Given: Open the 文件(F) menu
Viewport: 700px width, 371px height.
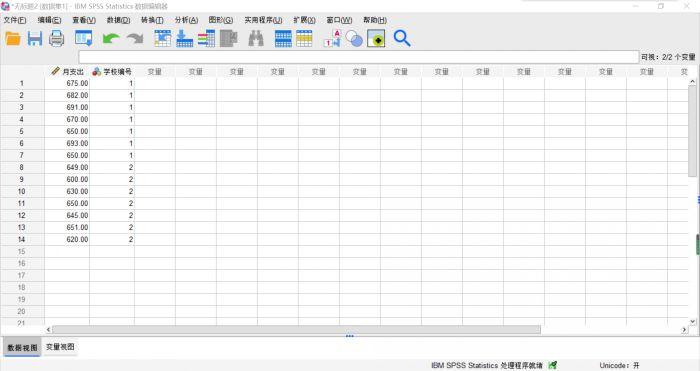Looking at the screenshot, I should pyautogui.click(x=15, y=20).
